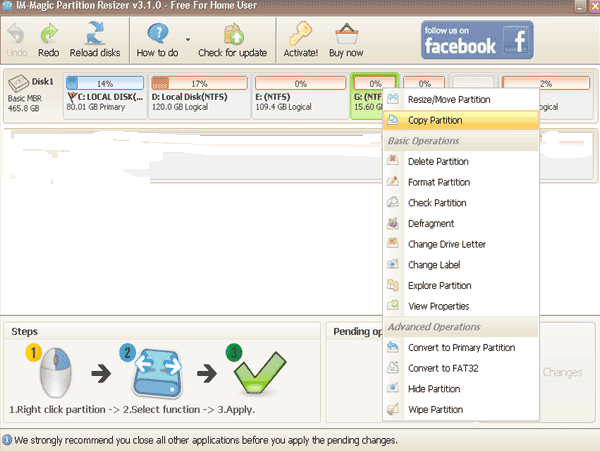
Task: Click the resize disk step 2 illustration
Action: (x=157, y=373)
